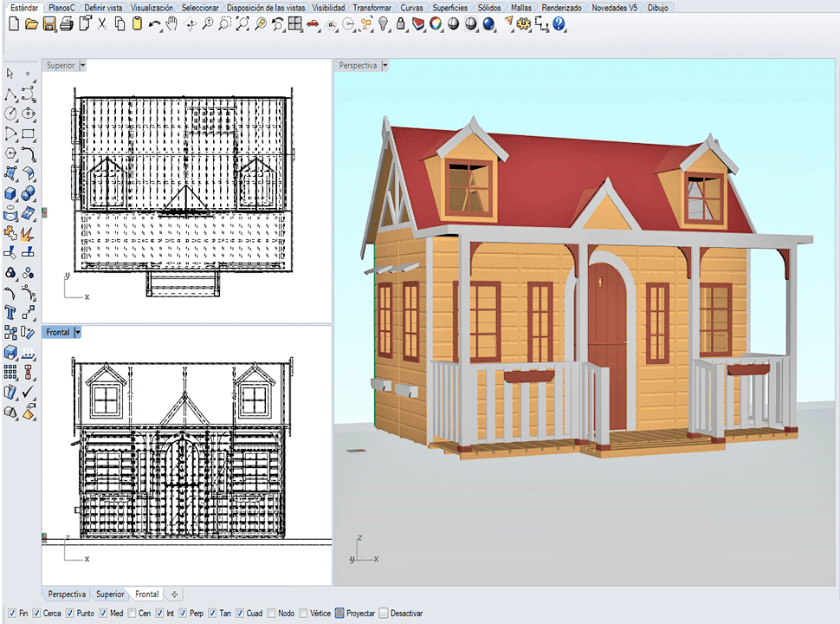Click the padlock lock objects icon

click(x=400, y=23)
